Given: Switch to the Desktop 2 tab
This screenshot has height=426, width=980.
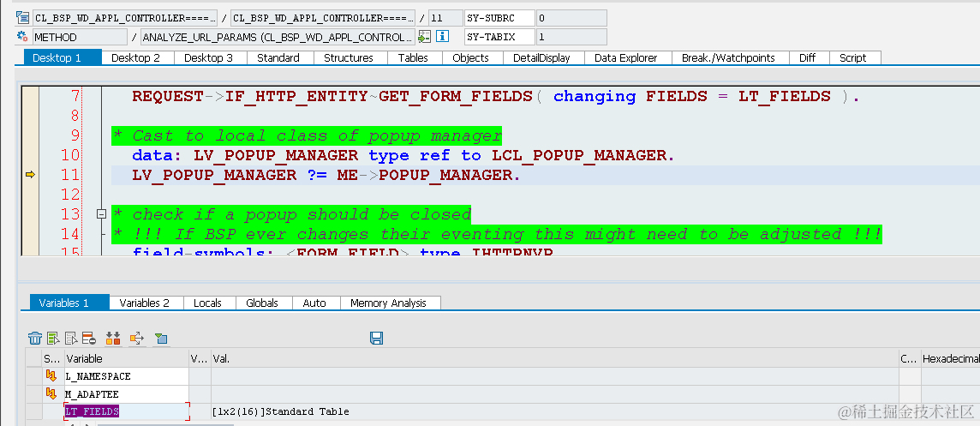Looking at the screenshot, I should [x=135, y=57].
